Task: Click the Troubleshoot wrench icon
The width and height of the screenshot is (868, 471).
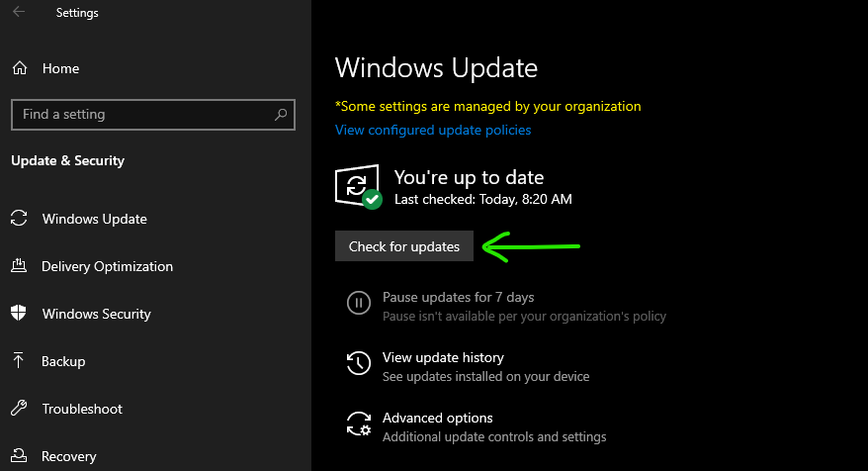Action: [x=19, y=409]
